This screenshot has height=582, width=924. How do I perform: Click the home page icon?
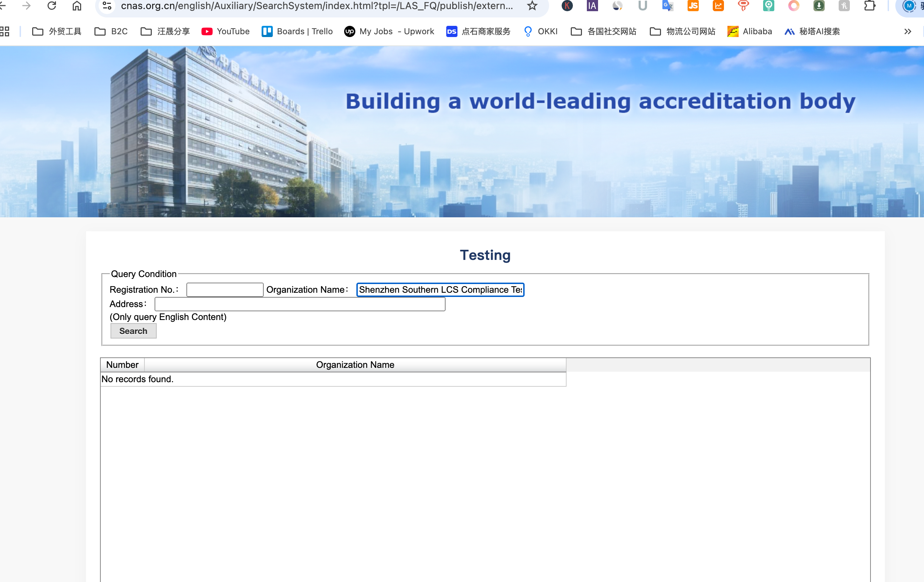pyautogui.click(x=77, y=6)
